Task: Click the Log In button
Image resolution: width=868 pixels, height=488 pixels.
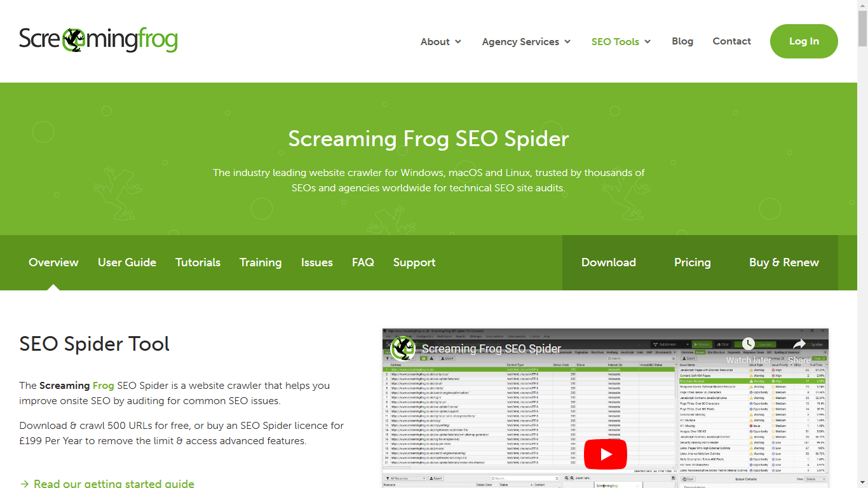Action: click(804, 41)
